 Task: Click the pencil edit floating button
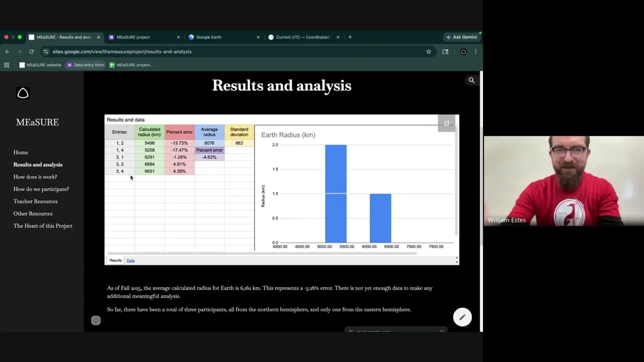[x=462, y=317]
